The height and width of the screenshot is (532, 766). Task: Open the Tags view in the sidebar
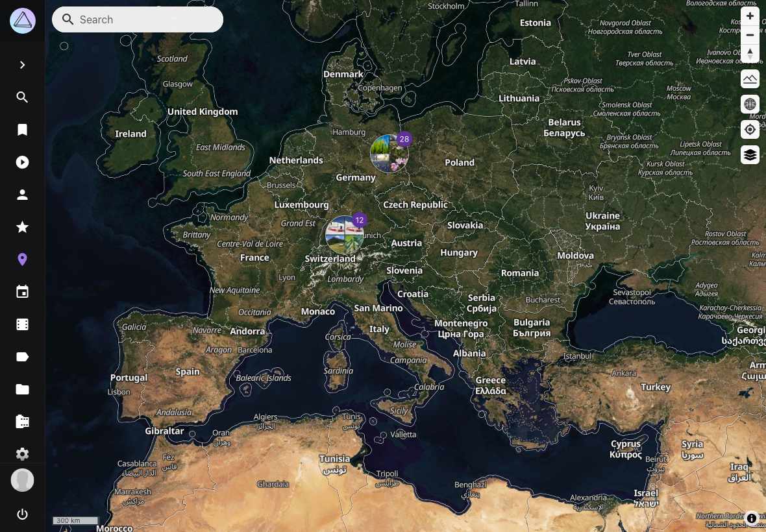[x=23, y=357]
